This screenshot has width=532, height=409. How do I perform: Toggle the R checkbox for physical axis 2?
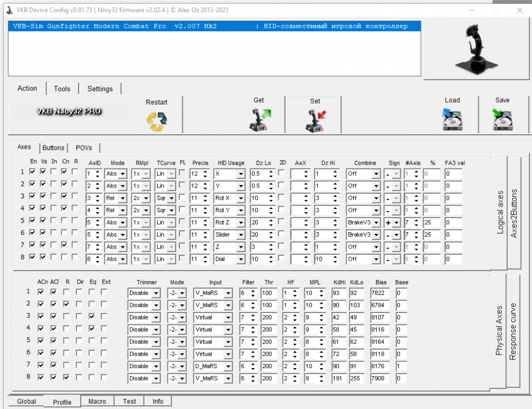click(66, 304)
